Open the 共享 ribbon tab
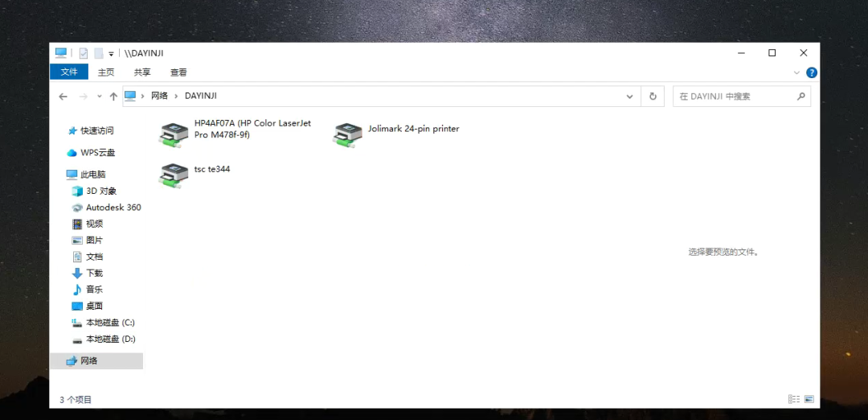Image resolution: width=868 pixels, height=420 pixels. pos(142,72)
